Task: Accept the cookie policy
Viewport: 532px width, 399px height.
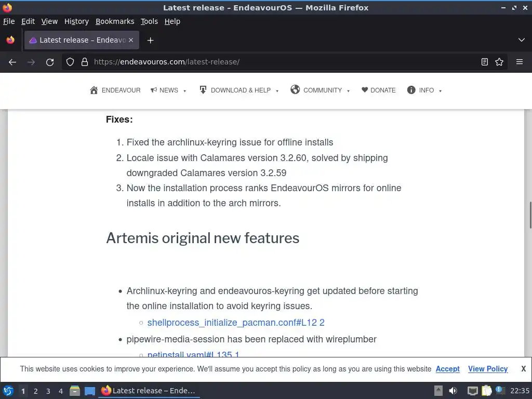Action: point(447,369)
